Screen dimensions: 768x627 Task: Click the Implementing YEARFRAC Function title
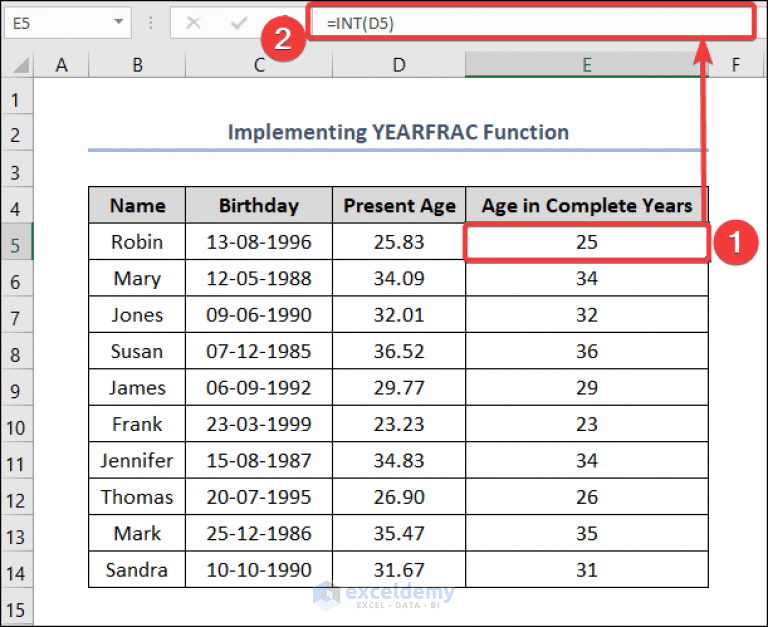tap(398, 132)
